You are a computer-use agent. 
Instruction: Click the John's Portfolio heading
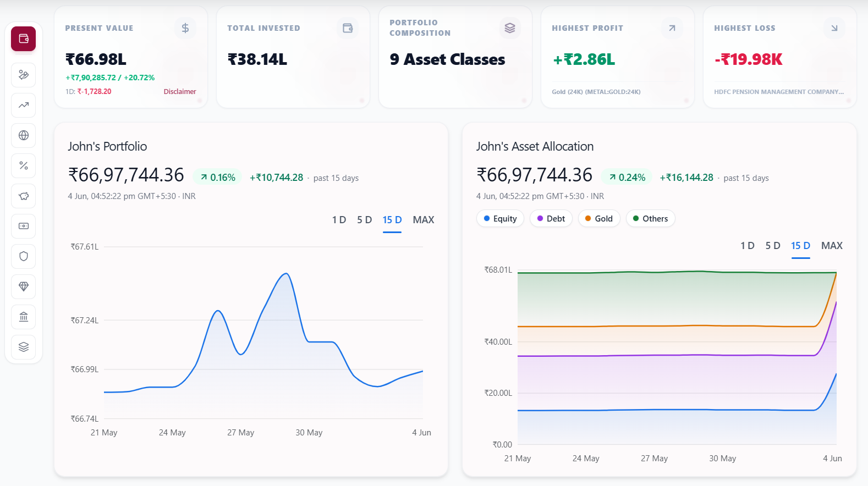[107, 146]
